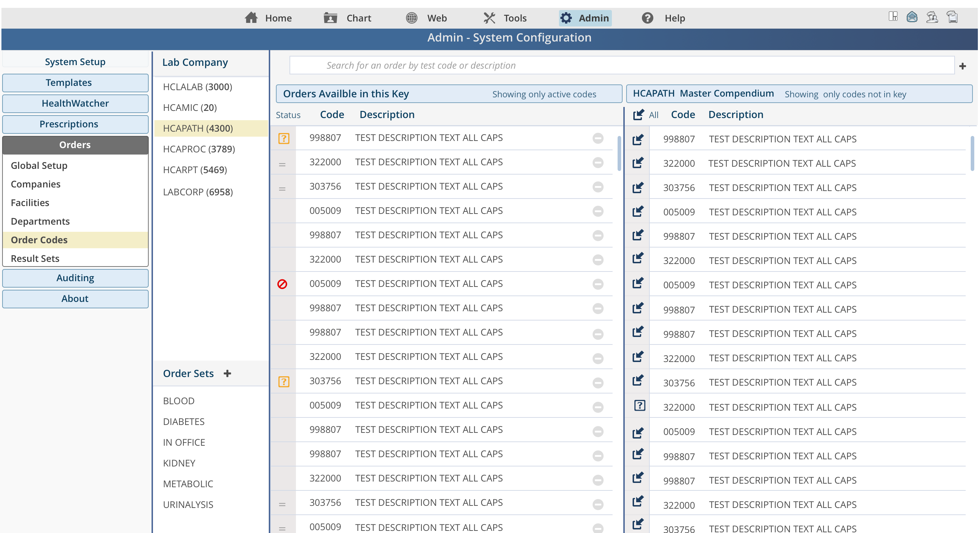Image resolution: width=980 pixels, height=533 pixels.
Task: Click blue question mark icon in Master Compendium
Action: point(639,406)
